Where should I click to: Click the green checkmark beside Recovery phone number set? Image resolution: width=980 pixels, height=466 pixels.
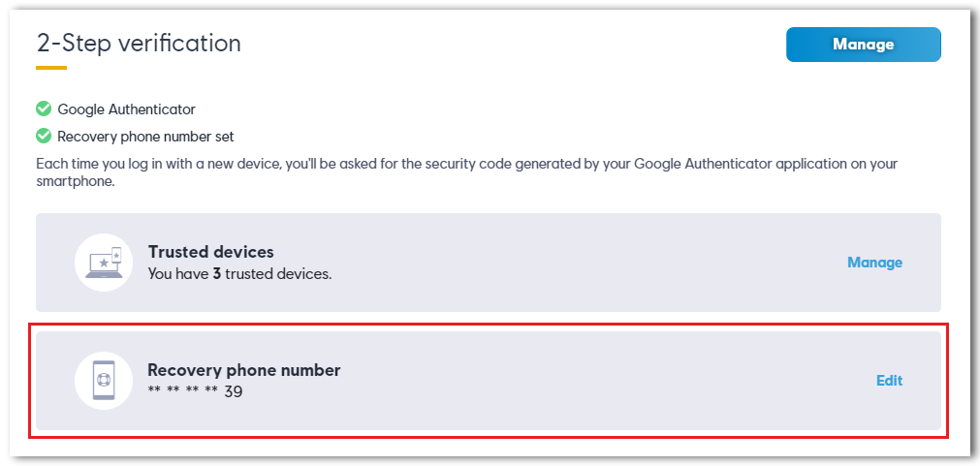pos(43,136)
